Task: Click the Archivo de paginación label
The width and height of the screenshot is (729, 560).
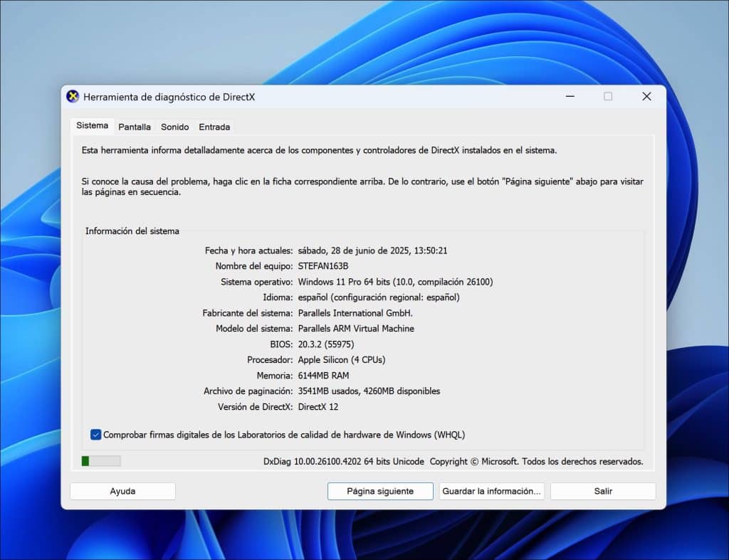Action: 248,391
